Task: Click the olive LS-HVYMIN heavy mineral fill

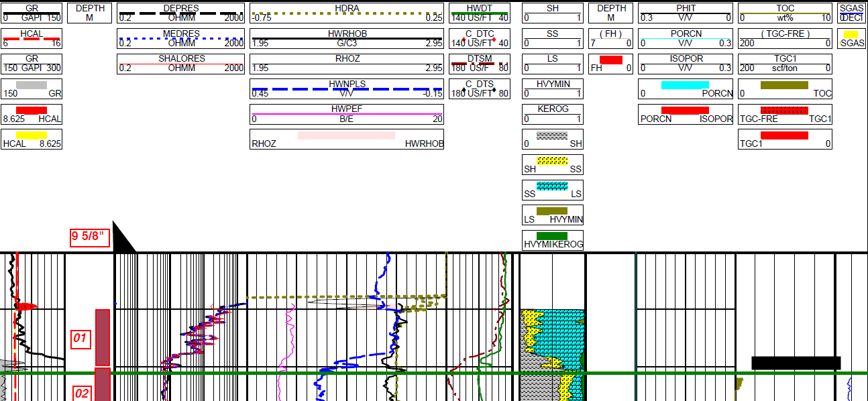Action: pyautogui.click(x=552, y=211)
